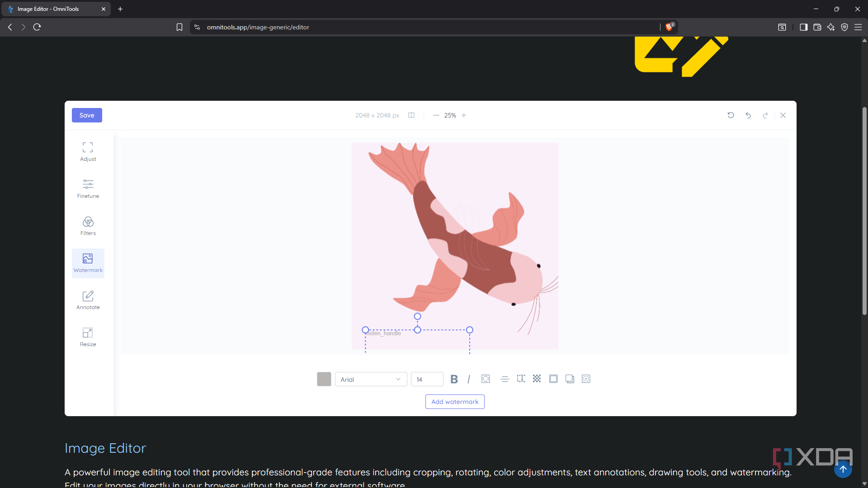The height and width of the screenshot is (488, 868).
Task: Open the 25% zoom level menu
Action: (x=450, y=115)
